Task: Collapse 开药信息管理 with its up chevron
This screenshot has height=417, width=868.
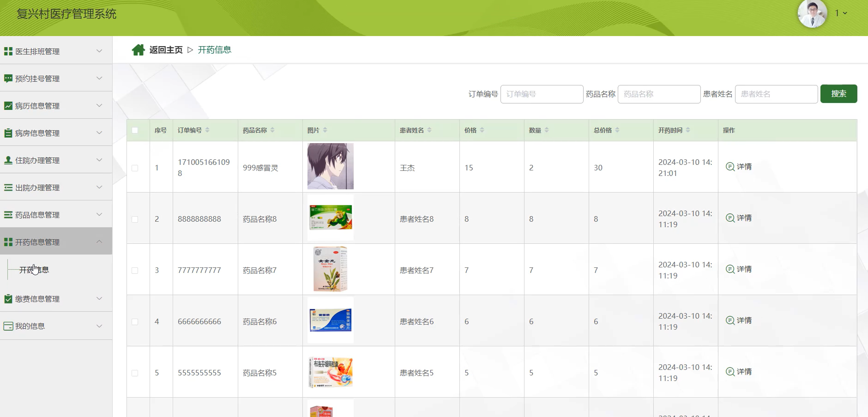Action: [x=99, y=242]
